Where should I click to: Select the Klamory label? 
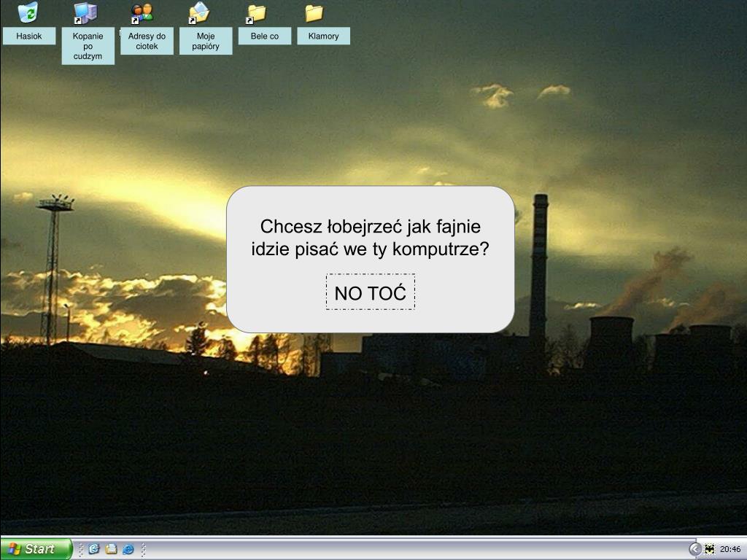tap(323, 36)
